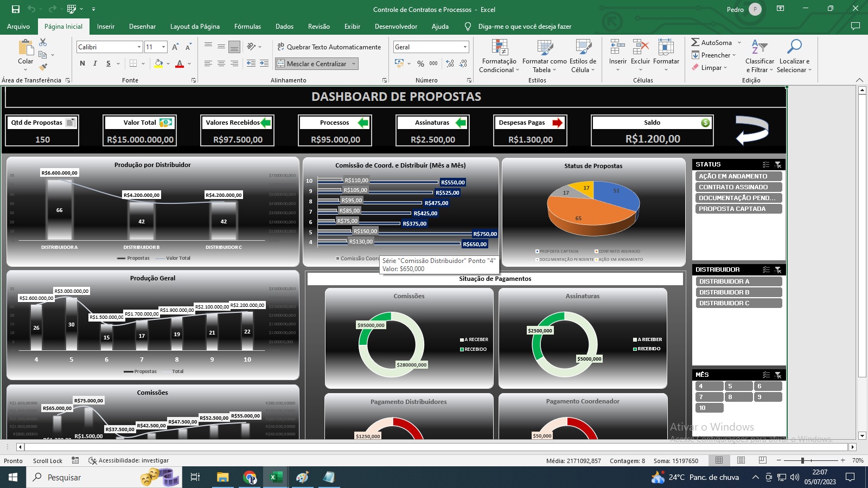Expand the Geral number format dropdown
The width and height of the screenshot is (868, 488).
465,47
